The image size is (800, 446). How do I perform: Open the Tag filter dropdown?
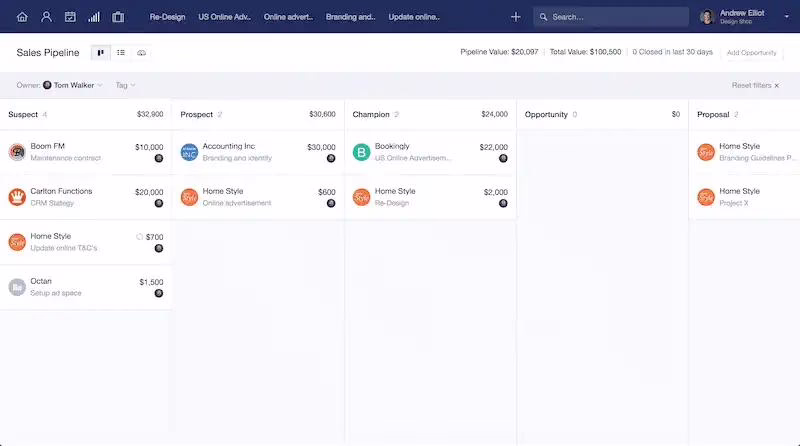pos(126,85)
